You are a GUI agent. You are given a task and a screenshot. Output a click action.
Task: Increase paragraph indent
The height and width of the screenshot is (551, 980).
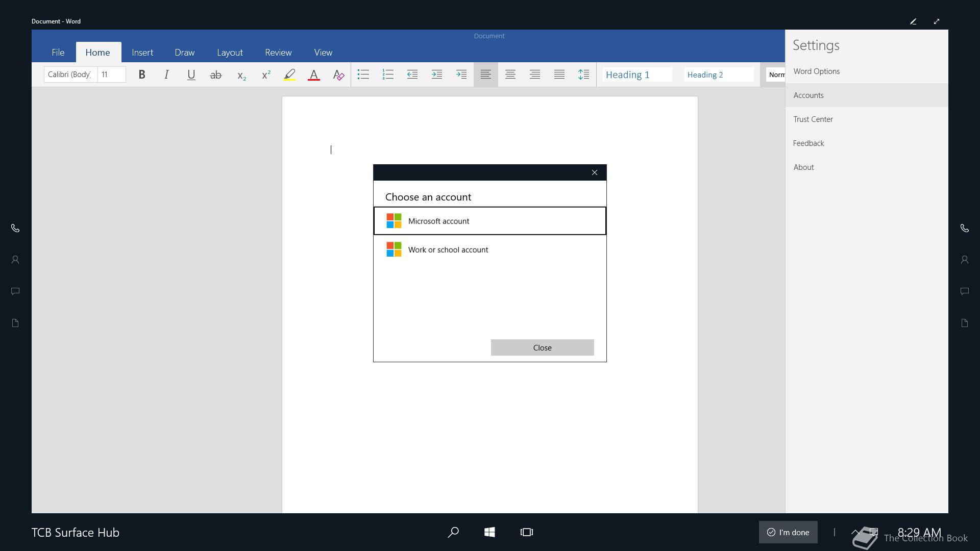click(436, 74)
